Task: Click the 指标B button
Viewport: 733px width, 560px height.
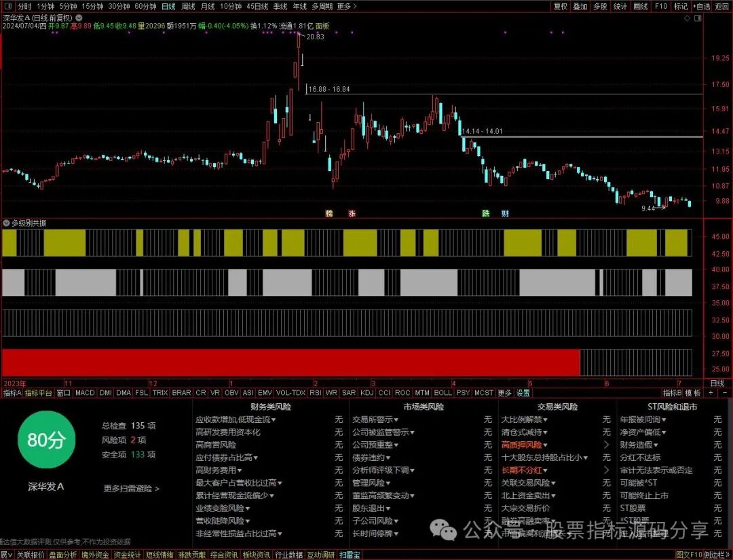Action: point(672,392)
